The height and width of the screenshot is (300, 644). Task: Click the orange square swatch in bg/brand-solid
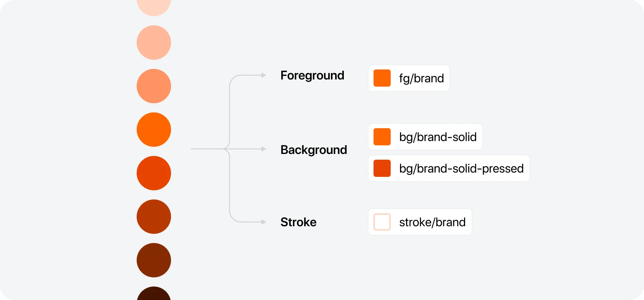click(382, 137)
